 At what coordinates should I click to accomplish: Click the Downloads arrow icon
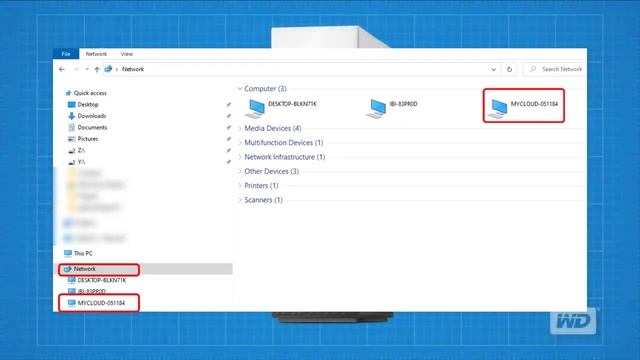71,116
